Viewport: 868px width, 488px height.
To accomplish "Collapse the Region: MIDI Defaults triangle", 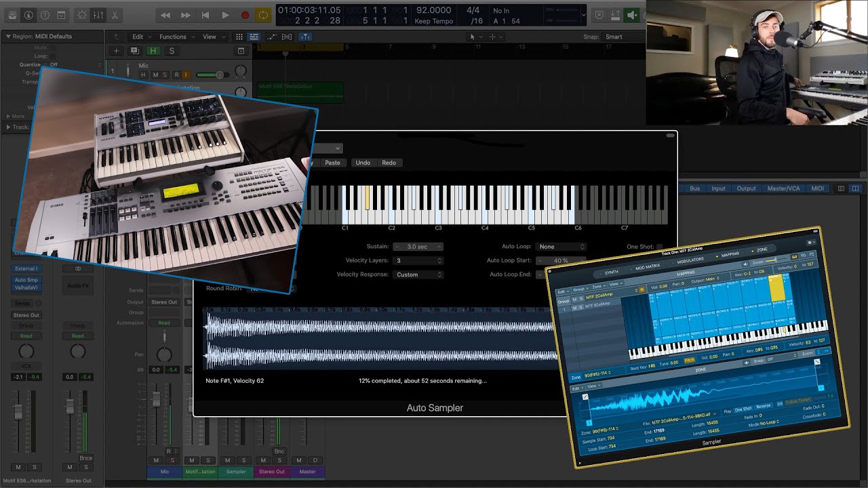I will pos(8,37).
